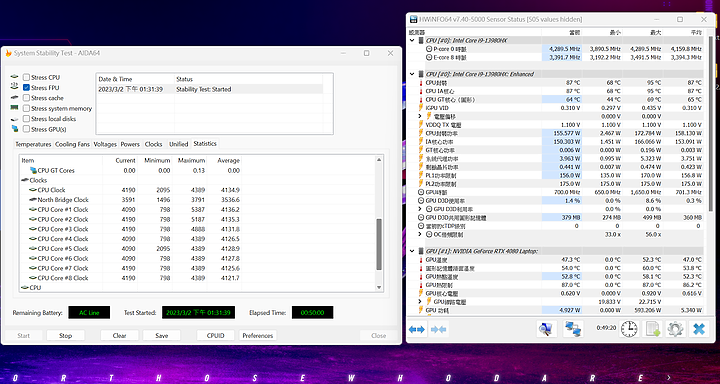
Task: Select the CPU Clock statistics row
Action: [130, 190]
